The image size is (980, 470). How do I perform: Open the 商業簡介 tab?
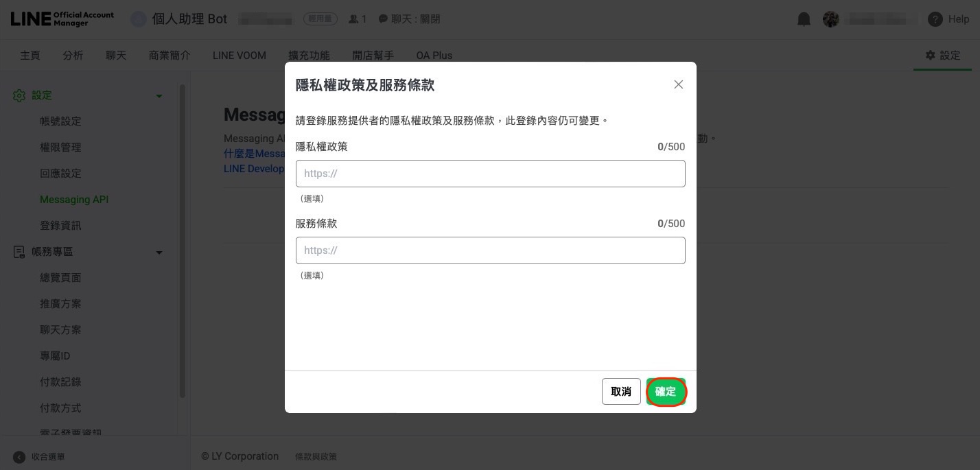170,56
